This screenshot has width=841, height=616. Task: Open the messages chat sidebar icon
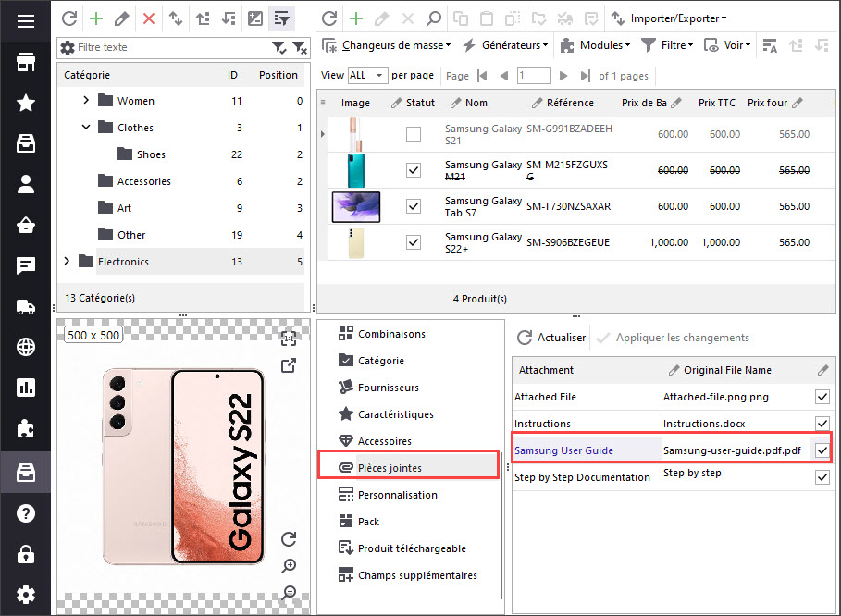25,265
